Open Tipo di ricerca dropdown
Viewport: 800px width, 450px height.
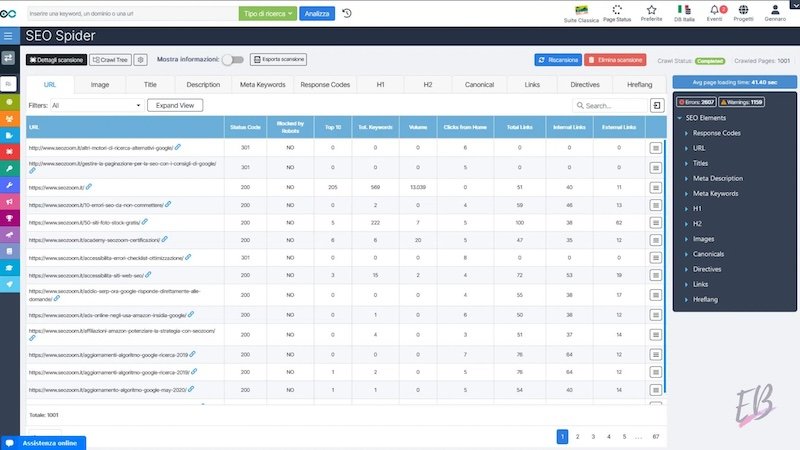tap(267, 13)
